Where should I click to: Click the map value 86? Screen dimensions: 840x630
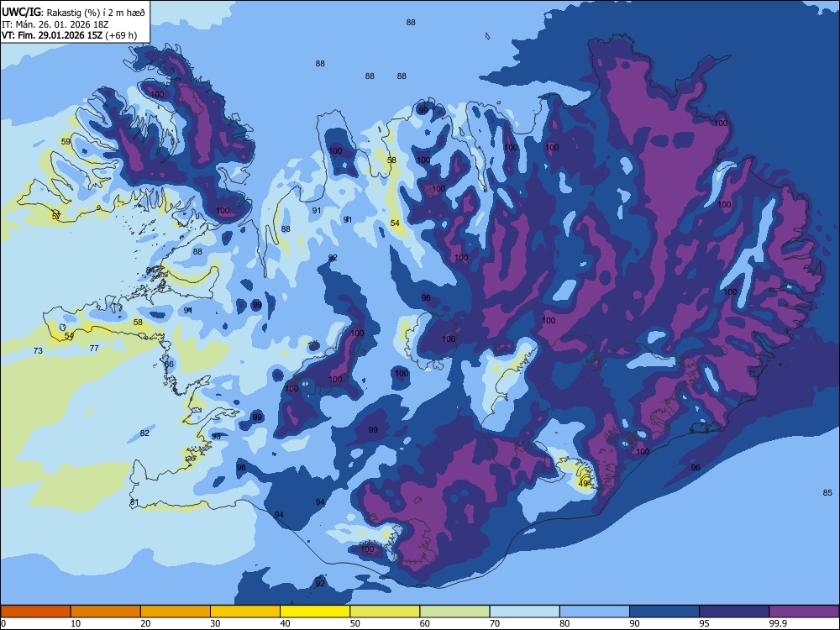coord(170,365)
